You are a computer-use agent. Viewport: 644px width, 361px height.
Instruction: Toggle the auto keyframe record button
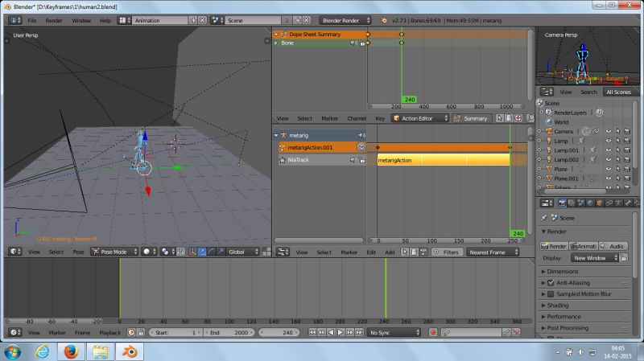pos(433,332)
